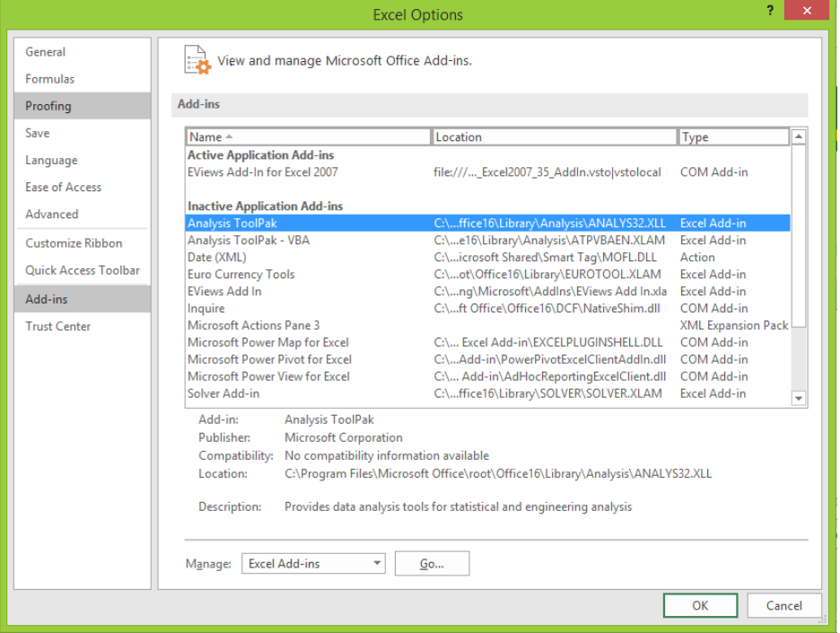Open the Language options category
This screenshot has height=633, width=840.
pos(82,160)
